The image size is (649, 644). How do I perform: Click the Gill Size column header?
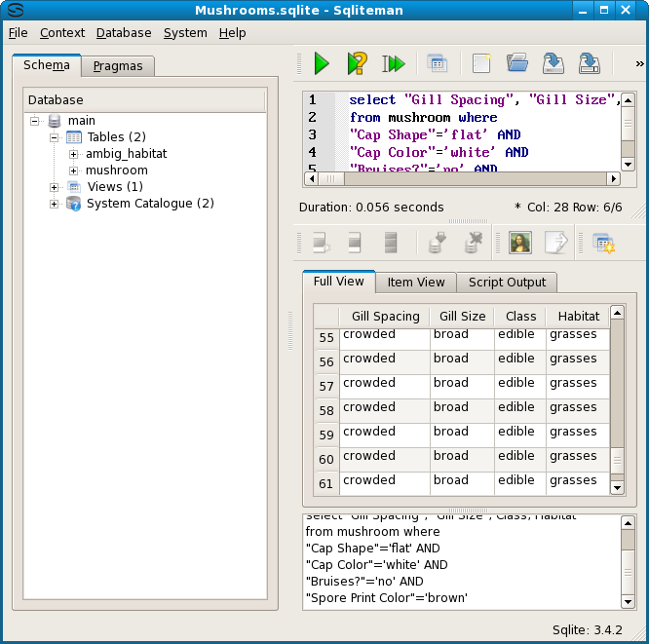[462, 317]
